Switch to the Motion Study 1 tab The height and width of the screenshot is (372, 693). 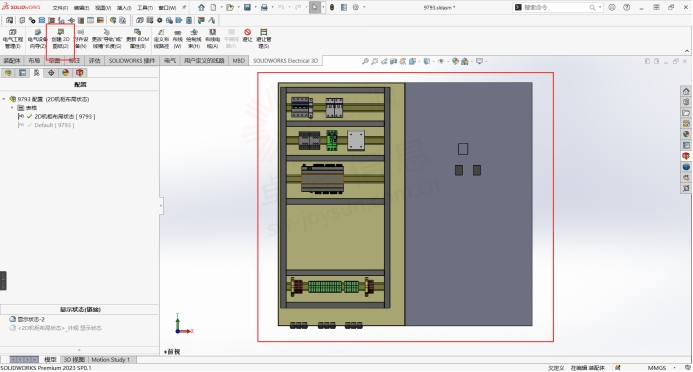point(110,360)
